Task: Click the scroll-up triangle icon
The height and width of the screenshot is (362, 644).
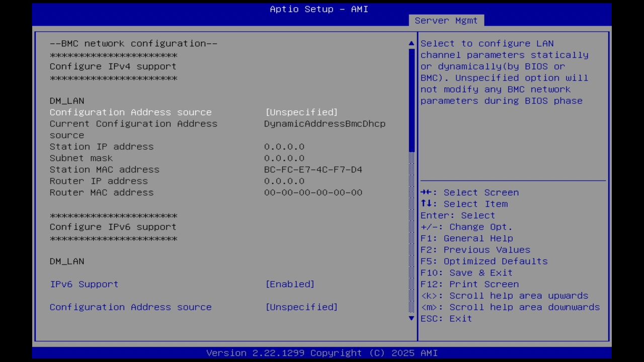Action: click(411, 43)
